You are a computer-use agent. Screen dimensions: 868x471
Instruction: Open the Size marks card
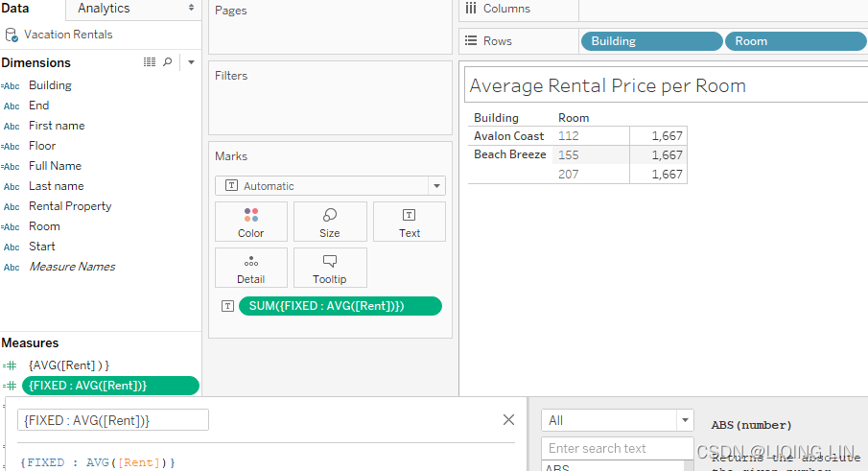[330, 222]
